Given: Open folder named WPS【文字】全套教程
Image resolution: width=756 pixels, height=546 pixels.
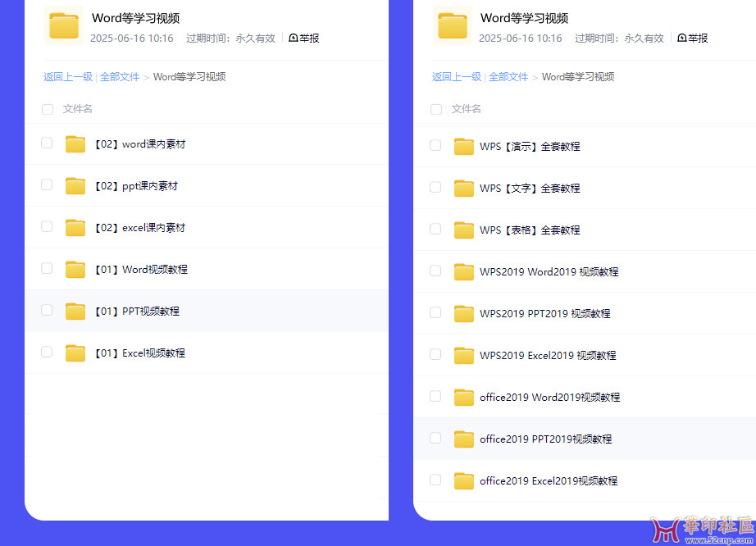Looking at the screenshot, I should pos(530,189).
